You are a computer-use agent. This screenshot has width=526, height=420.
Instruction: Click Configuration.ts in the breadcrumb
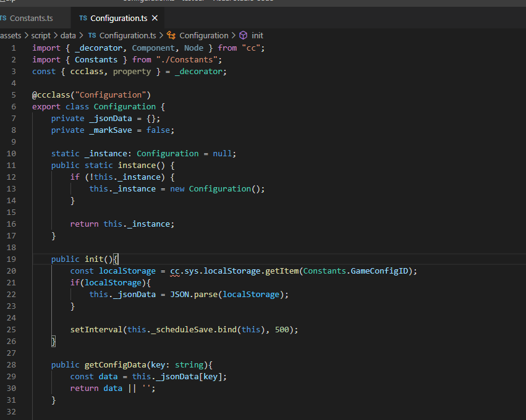(127, 36)
